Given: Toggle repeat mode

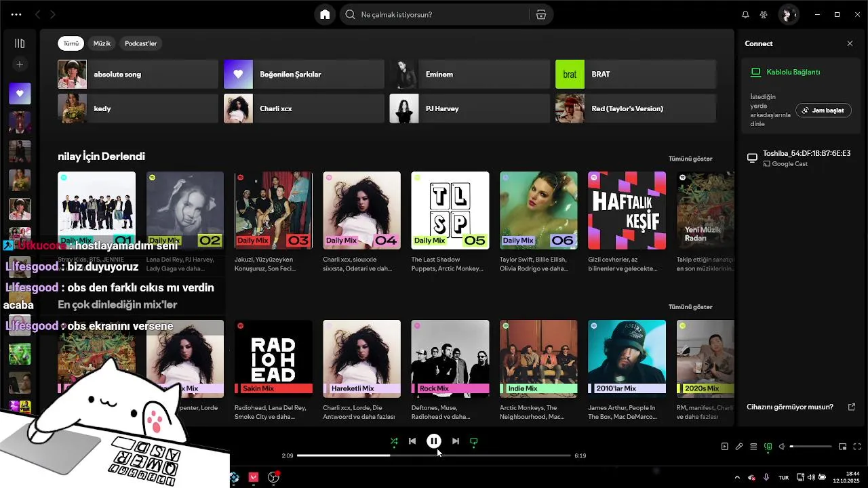Looking at the screenshot, I should click(x=474, y=441).
